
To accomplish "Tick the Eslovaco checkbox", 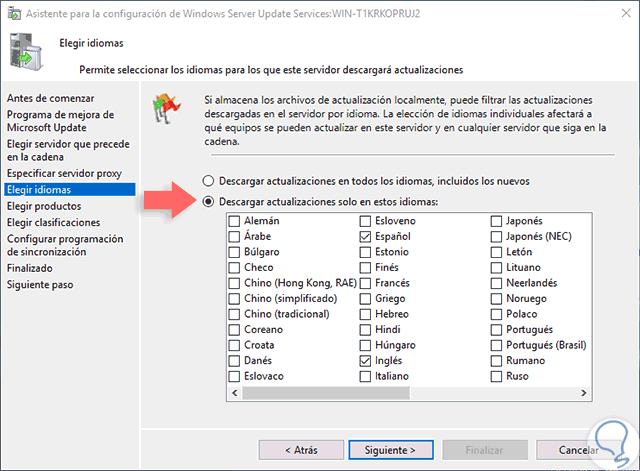I will point(234,376).
